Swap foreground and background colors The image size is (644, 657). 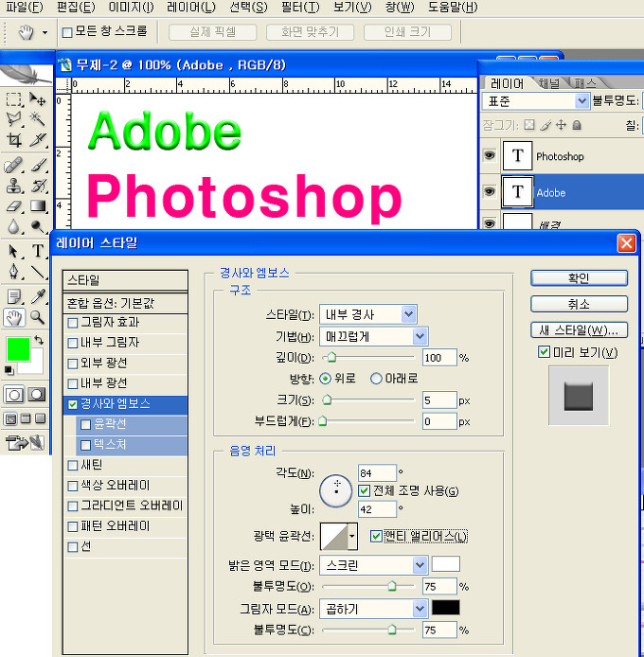tap(39, 340)
